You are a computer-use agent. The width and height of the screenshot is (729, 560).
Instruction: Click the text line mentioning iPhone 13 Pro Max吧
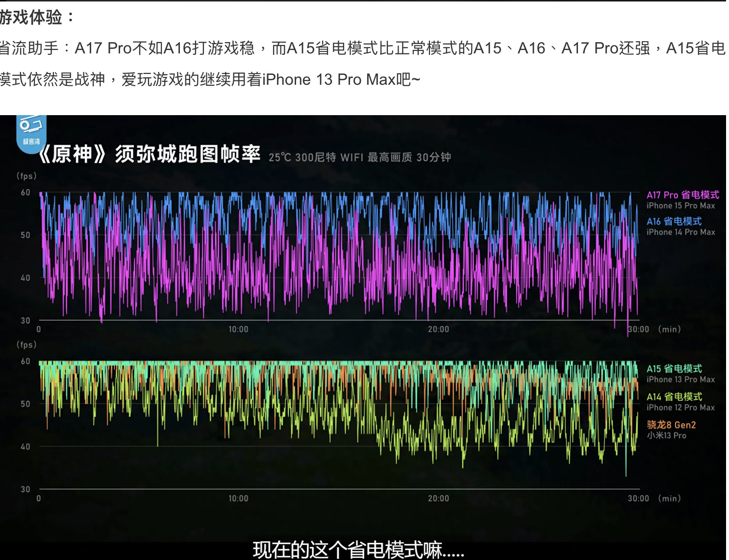coord(210,79)
